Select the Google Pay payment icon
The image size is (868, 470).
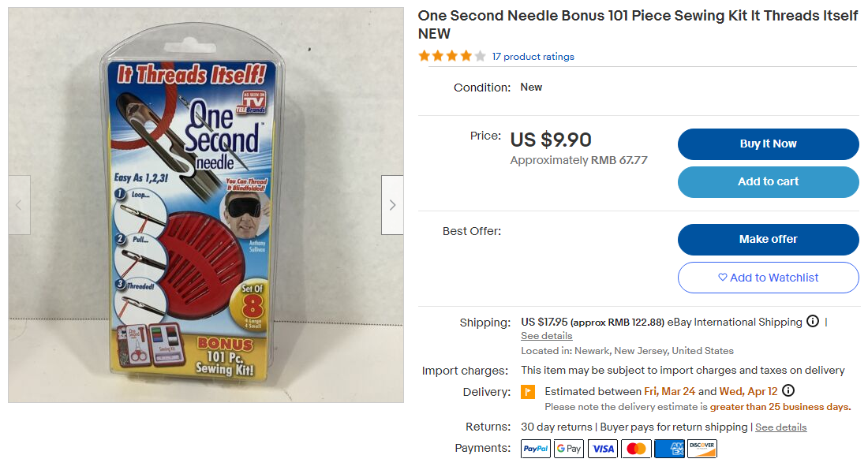[x=569, y=448]
